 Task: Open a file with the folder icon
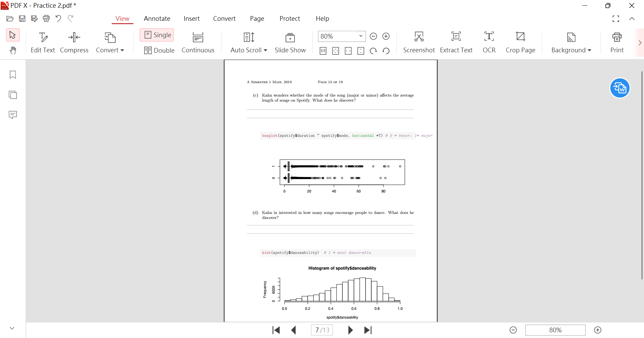pos(10,18)
